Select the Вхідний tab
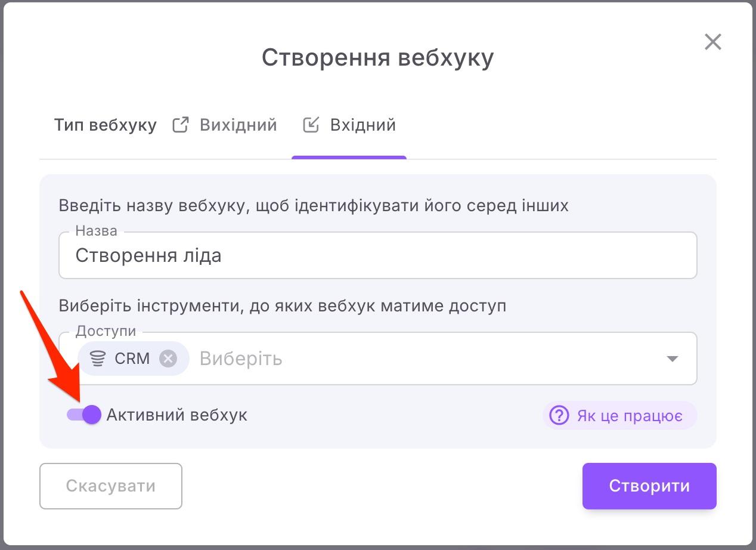756x550 pixels. [362, 125]
